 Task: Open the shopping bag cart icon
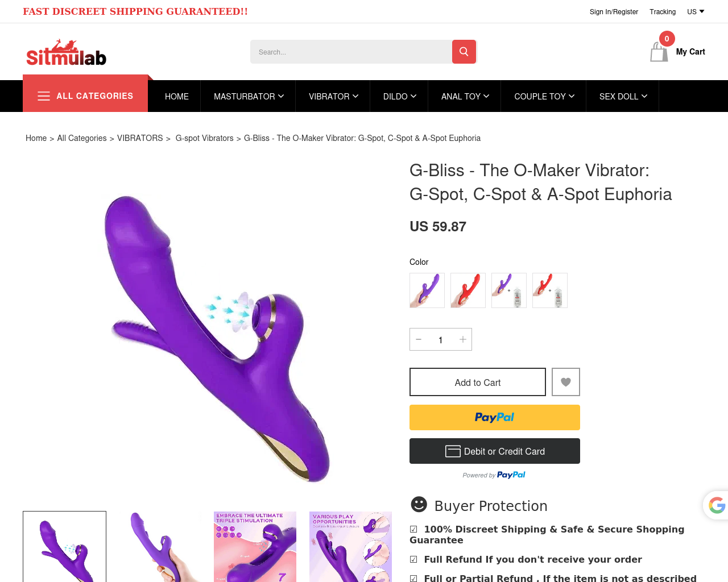659,52
